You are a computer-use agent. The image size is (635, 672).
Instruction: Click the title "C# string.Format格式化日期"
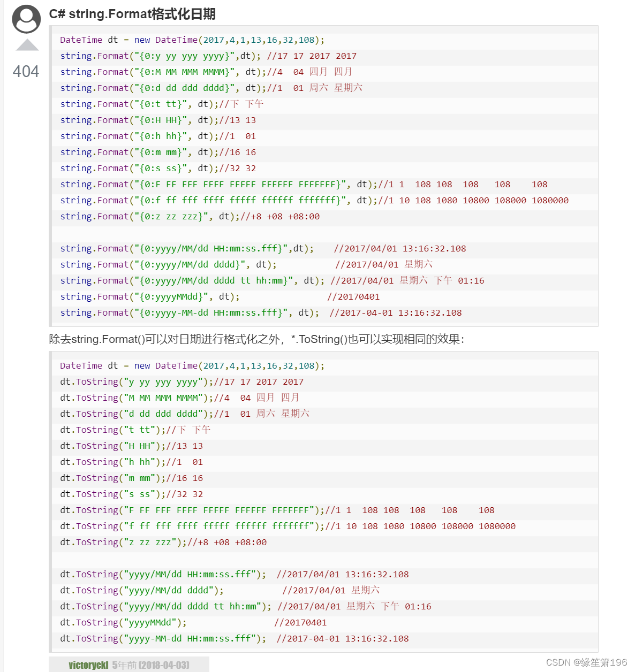tap(132, 14)
